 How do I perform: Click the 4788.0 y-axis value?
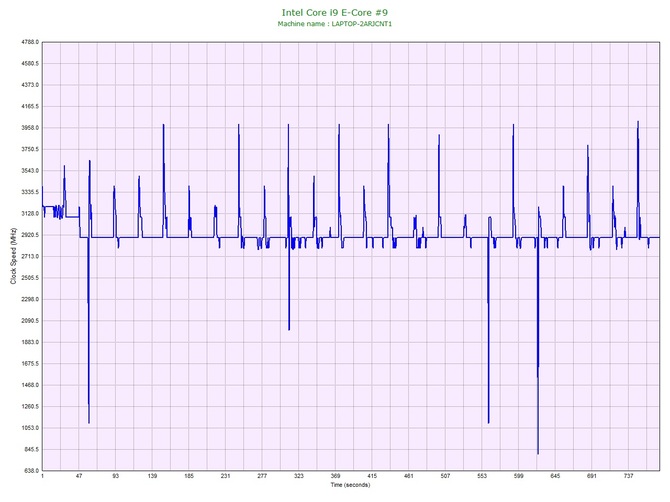pos(30,42)
